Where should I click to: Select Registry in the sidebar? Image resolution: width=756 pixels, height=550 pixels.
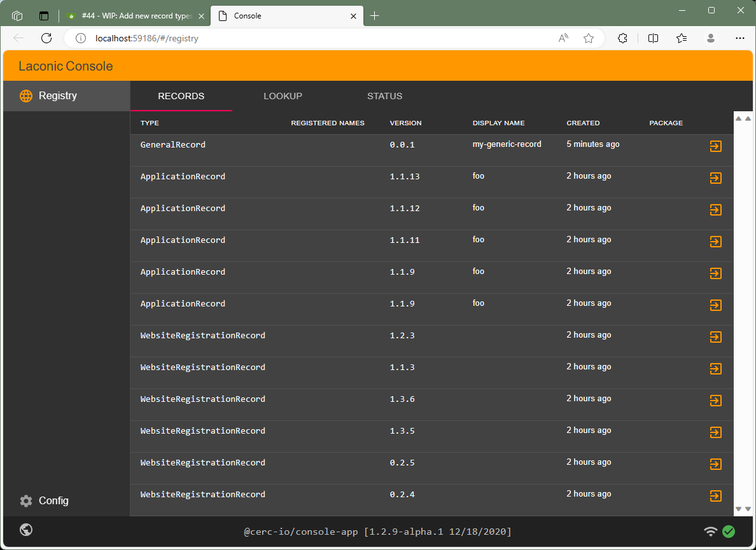57,96
